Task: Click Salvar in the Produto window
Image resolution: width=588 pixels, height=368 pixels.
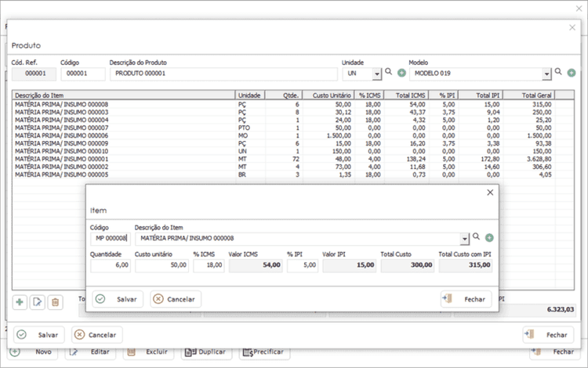Action: 39,334
